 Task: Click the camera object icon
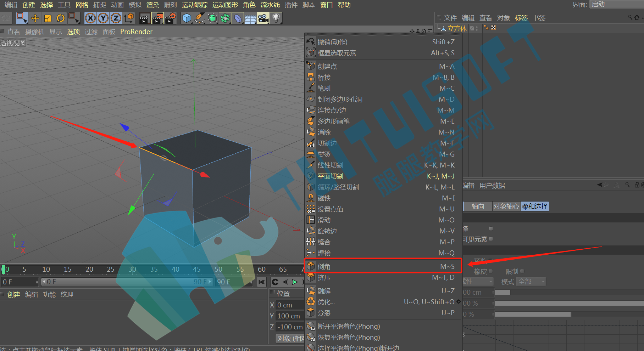263,18
